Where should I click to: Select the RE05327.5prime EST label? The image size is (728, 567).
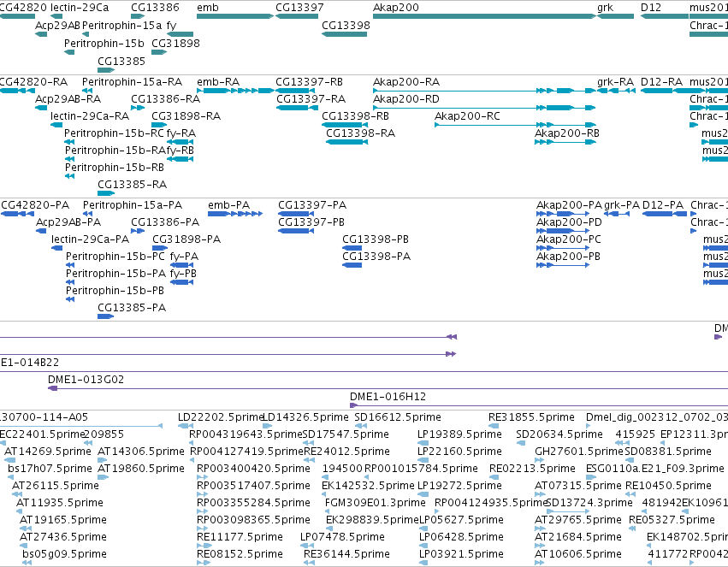coord(672,521)
